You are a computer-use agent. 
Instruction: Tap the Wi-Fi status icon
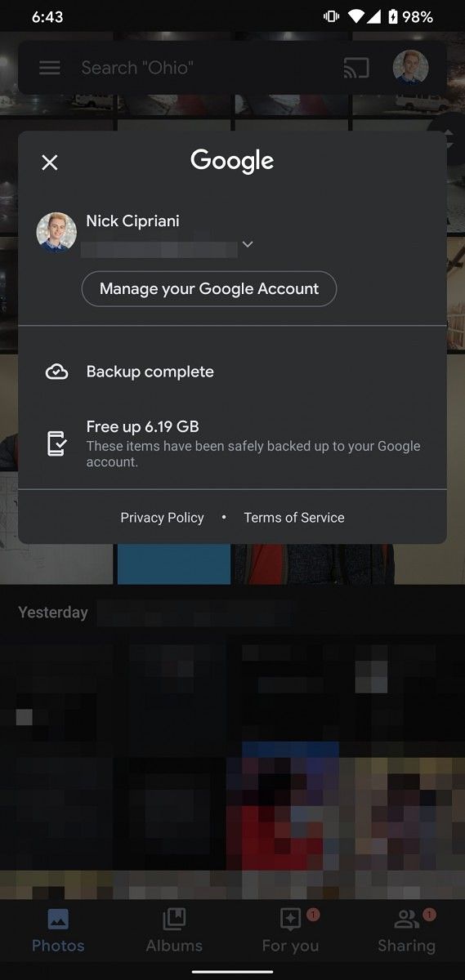[x=355, y=16]
